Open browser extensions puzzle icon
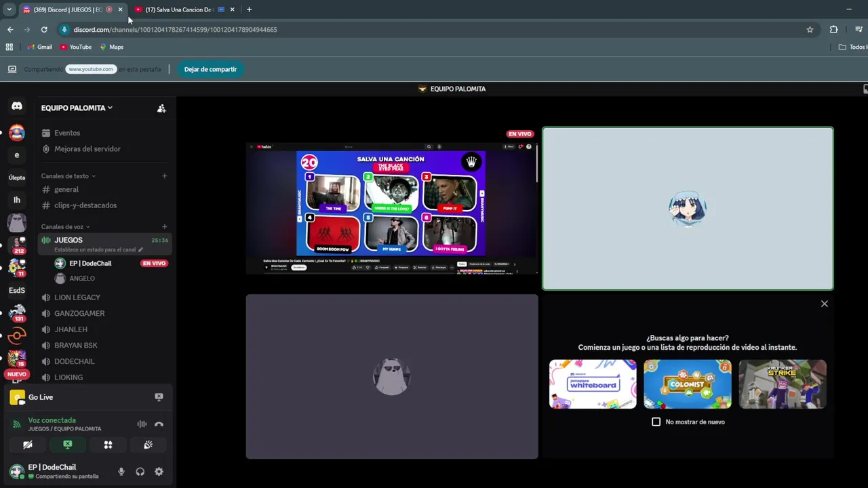 pos(833,30)
